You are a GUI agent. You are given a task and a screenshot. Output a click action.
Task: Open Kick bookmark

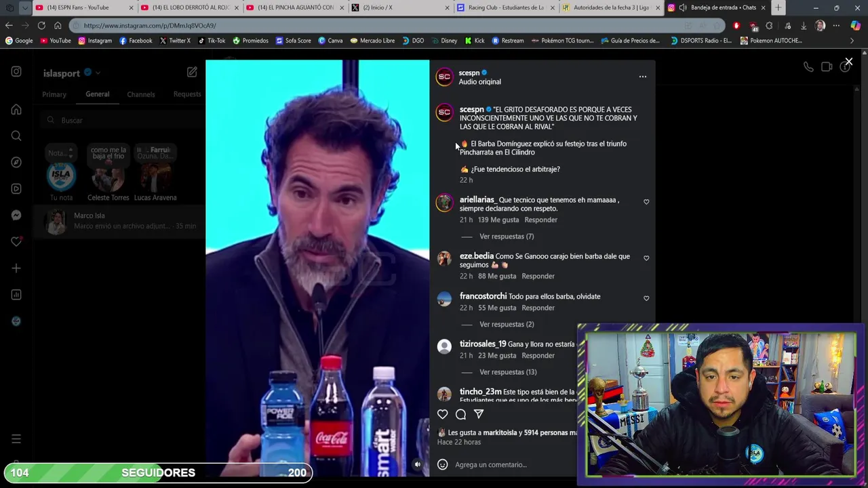click(x=475, y=40)
